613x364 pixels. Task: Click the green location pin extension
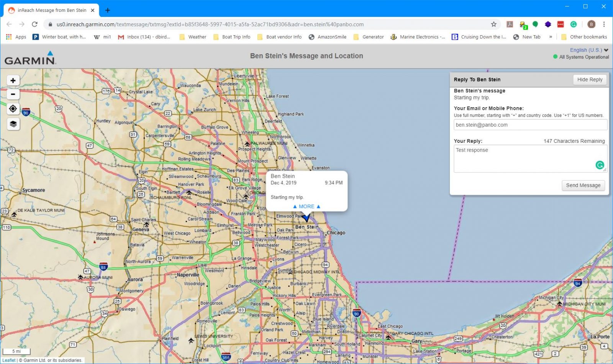coord(535,24)
